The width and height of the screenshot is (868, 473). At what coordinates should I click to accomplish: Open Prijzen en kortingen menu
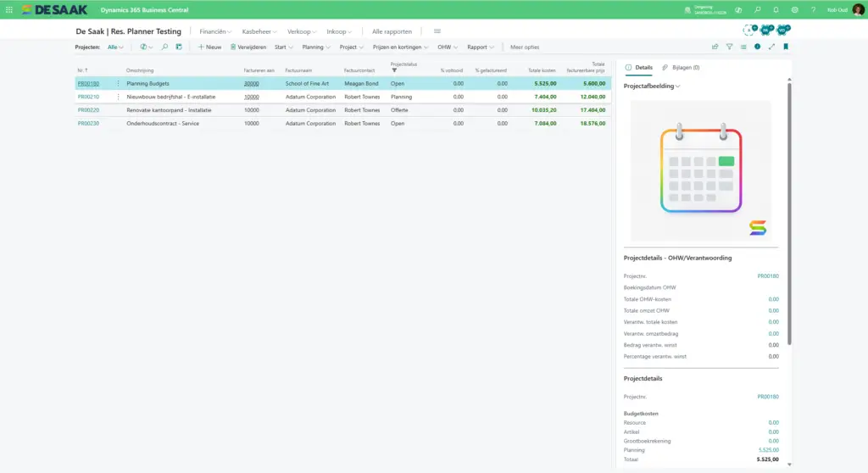(400, 47)
